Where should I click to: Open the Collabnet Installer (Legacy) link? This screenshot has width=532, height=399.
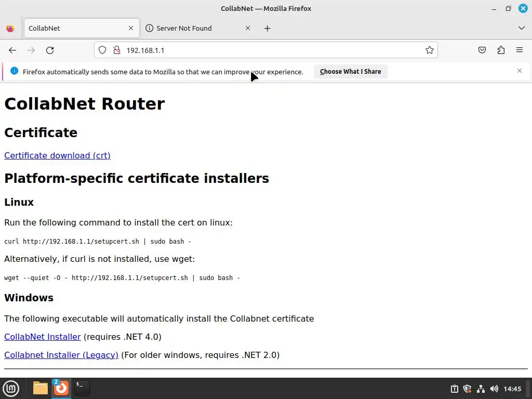pyautogui.click(x=61, y=355)
